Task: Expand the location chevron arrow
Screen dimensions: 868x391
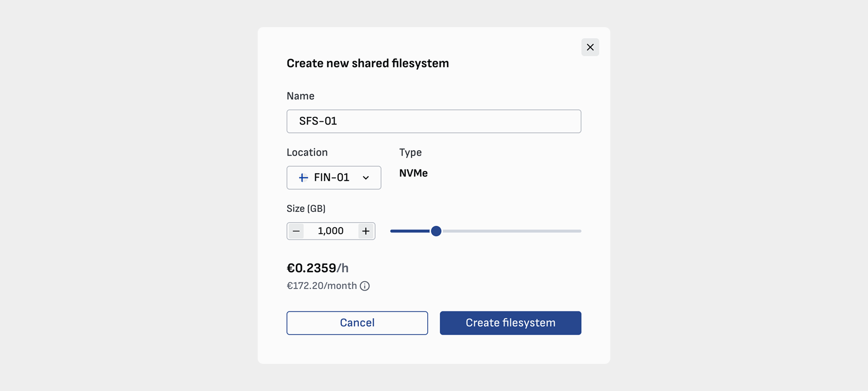Action: tap(366, 178)
